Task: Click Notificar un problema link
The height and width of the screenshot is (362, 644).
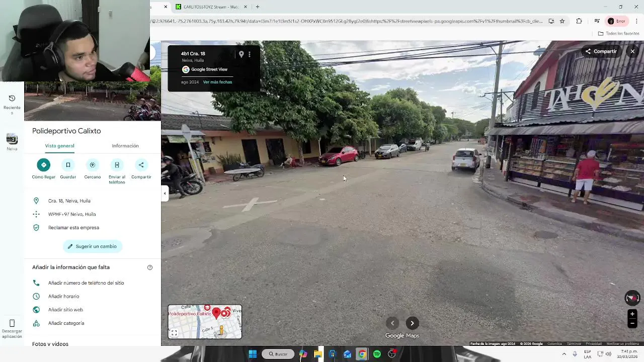Action: (x=622, y=344)
